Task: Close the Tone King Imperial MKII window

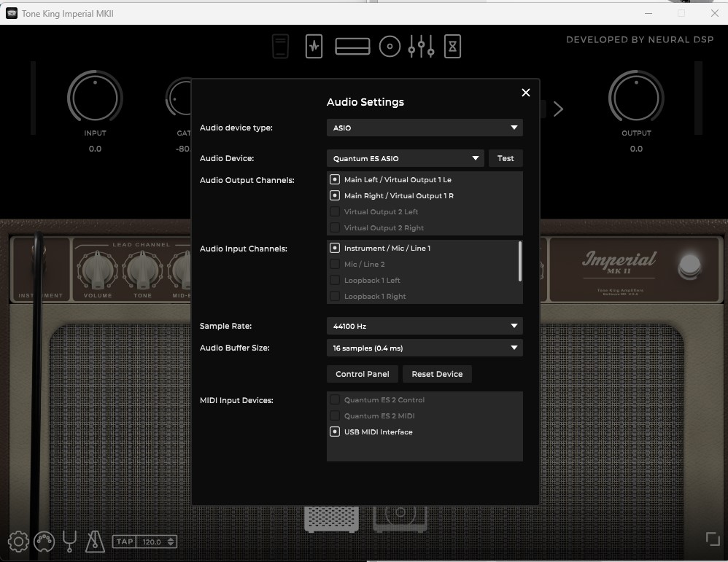Action: (715, 13)
